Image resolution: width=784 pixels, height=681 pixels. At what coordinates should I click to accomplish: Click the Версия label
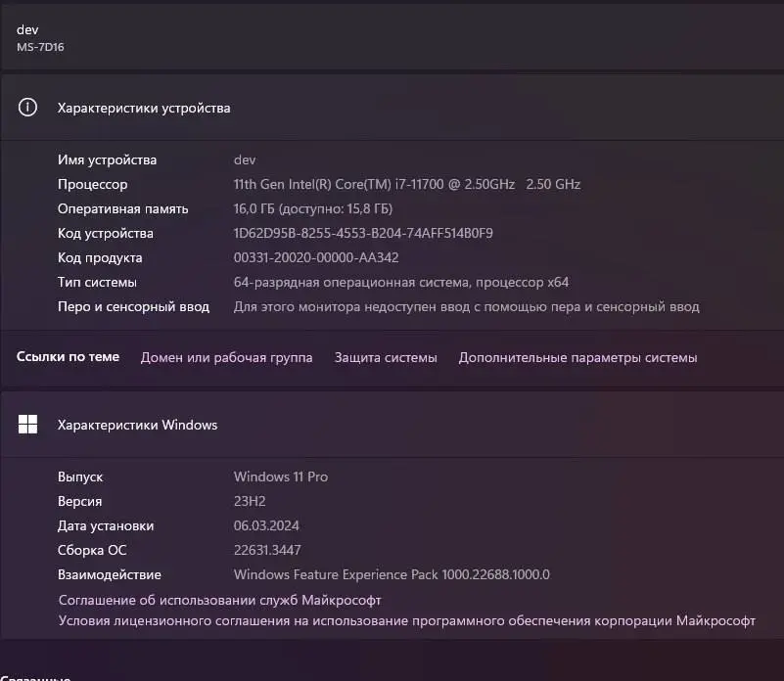[79, 501]
